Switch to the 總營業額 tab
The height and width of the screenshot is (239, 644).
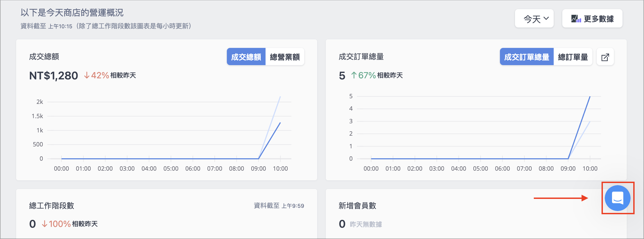click(x=285, y=57)
